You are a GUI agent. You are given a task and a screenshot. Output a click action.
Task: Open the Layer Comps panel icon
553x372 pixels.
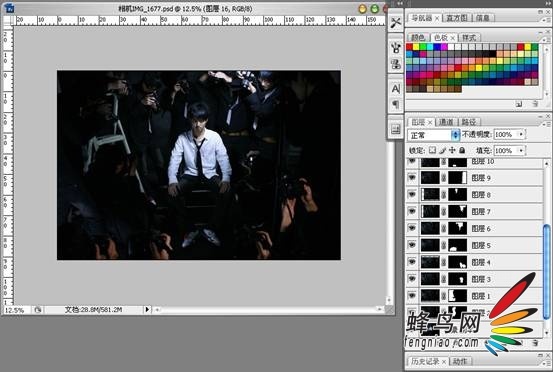click(396, 129)
